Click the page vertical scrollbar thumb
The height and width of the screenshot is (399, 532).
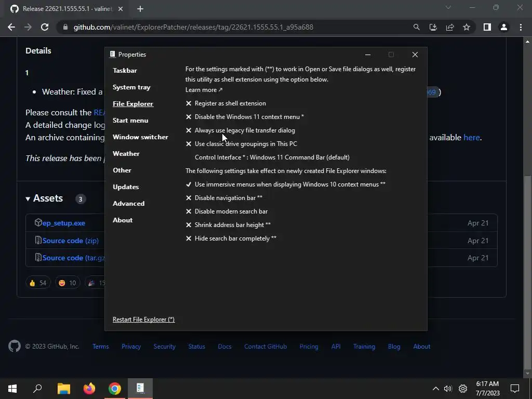(x=527, y=272)
